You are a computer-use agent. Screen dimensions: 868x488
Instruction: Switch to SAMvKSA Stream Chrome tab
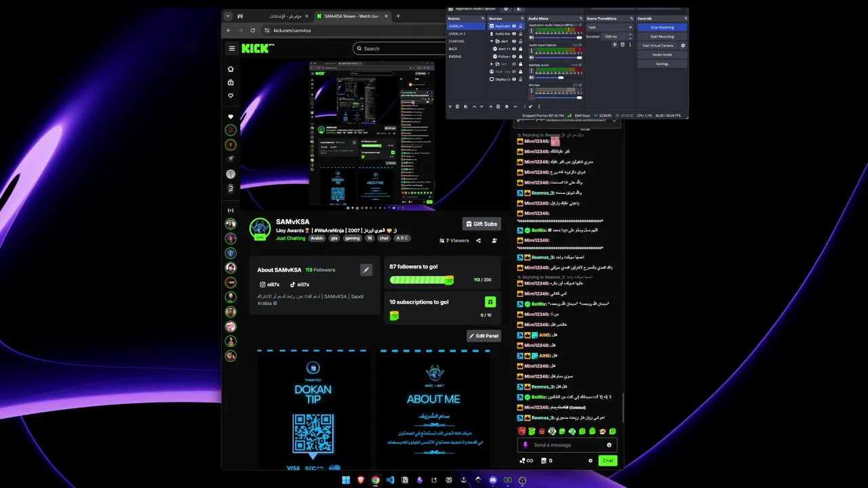[351, 16]
